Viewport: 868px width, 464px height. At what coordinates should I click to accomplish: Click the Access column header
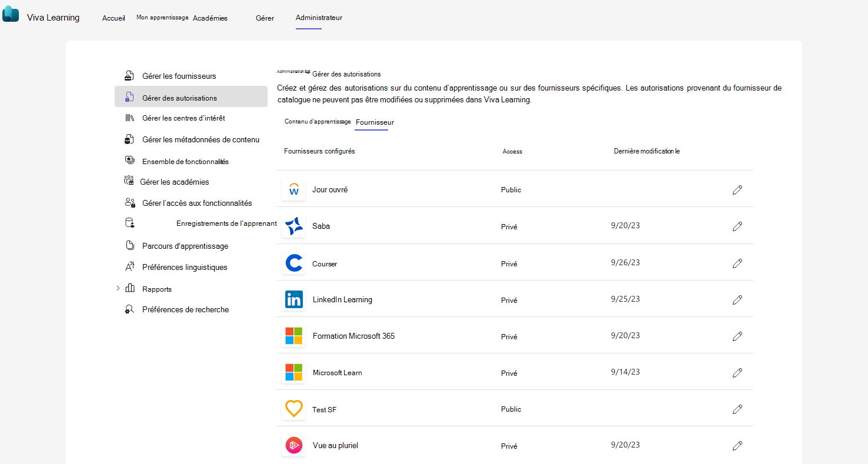pos(512,151)
